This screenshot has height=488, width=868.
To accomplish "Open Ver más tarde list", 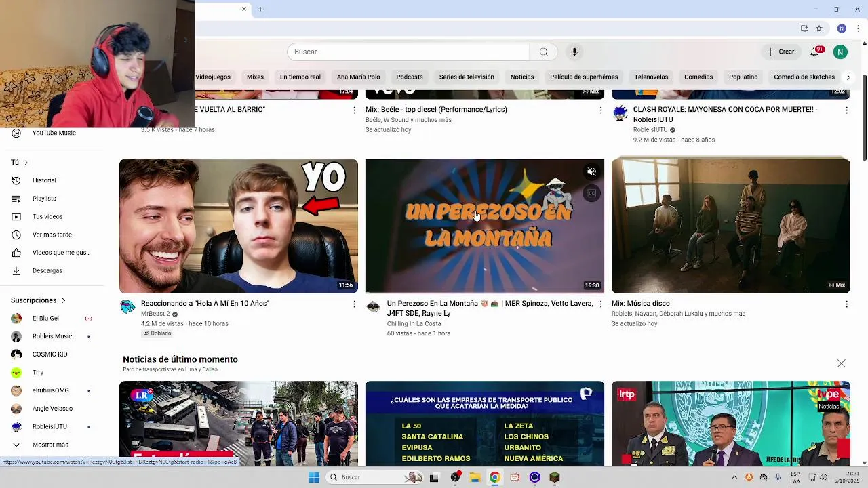I will [53, 235].
